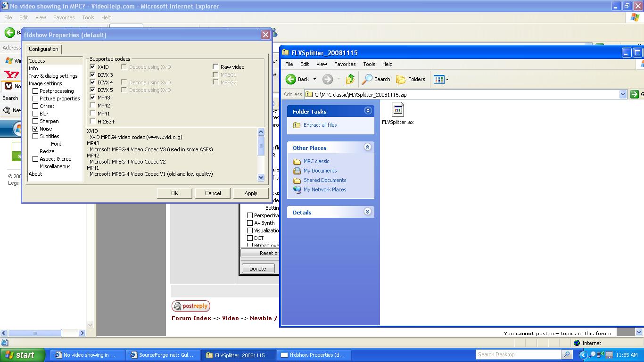The image size is (644, 362).
Task: Collapse the Other Places panel
Action: pos(368,147)
